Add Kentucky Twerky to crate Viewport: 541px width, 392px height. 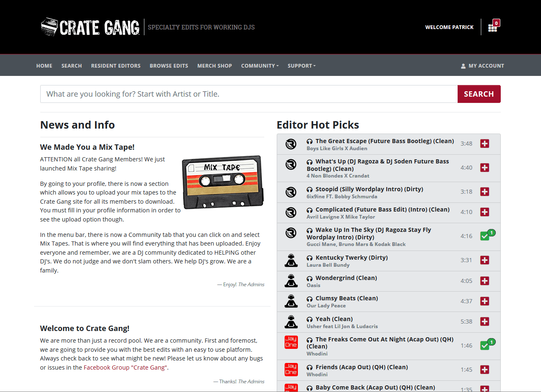[485, 260]
